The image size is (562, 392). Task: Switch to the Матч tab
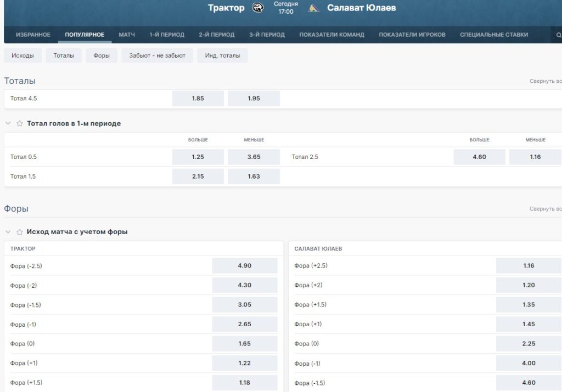127,35
